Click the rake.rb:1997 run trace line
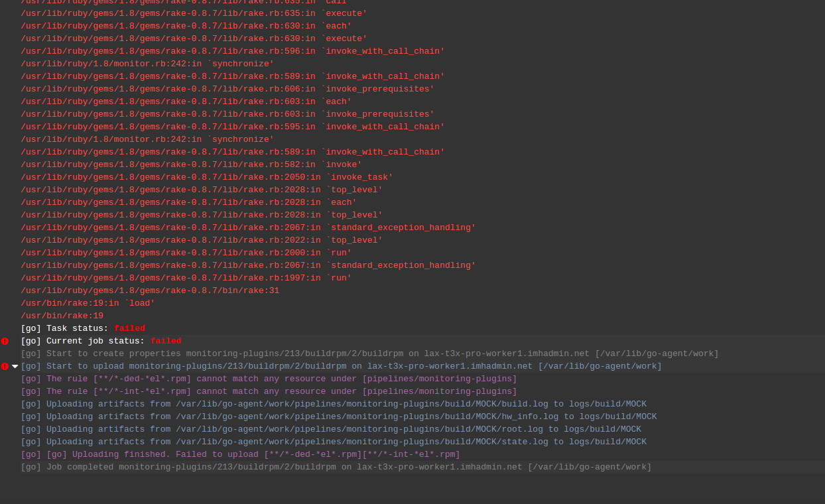The width and height of the screenshot is (825, 504). [186, 278]
